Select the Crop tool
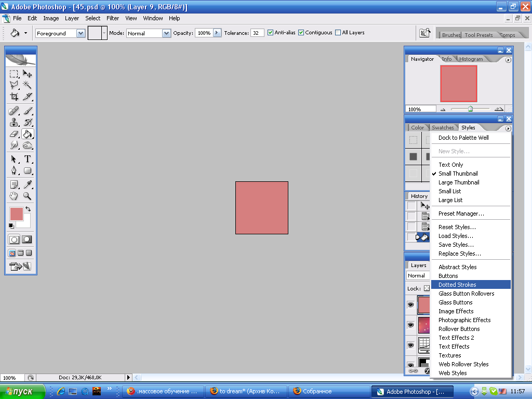Image resolution: width=532 pixels, height=399 pixels. (14, 97)
